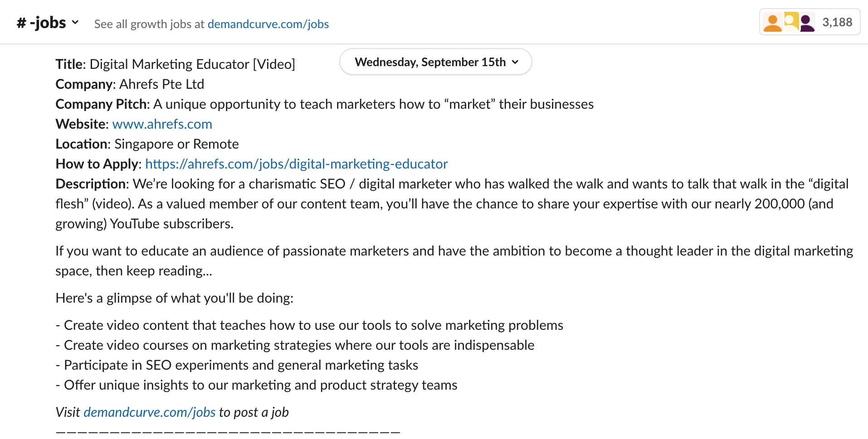Click the orange member avatar
This screenshot has width=868, height=439.
[x=772, y=22]
